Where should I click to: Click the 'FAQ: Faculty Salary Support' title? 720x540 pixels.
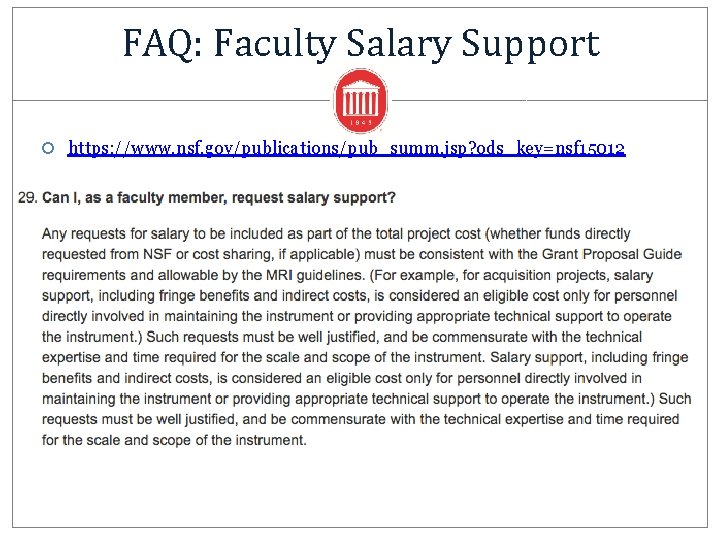click(361, 44)
